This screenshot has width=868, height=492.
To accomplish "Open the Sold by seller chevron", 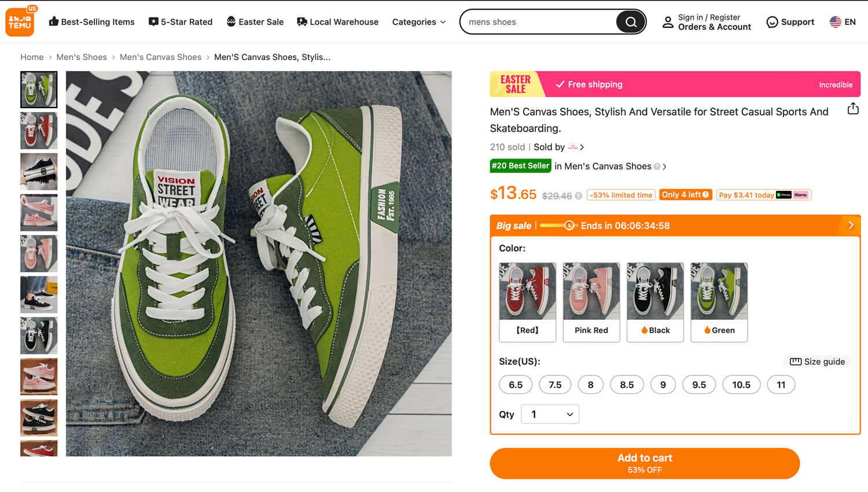I will [582, 147].
